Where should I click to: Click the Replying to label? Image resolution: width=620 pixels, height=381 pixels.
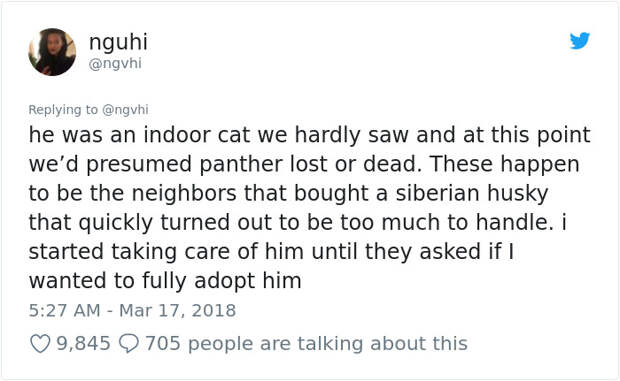click(63, 109)
